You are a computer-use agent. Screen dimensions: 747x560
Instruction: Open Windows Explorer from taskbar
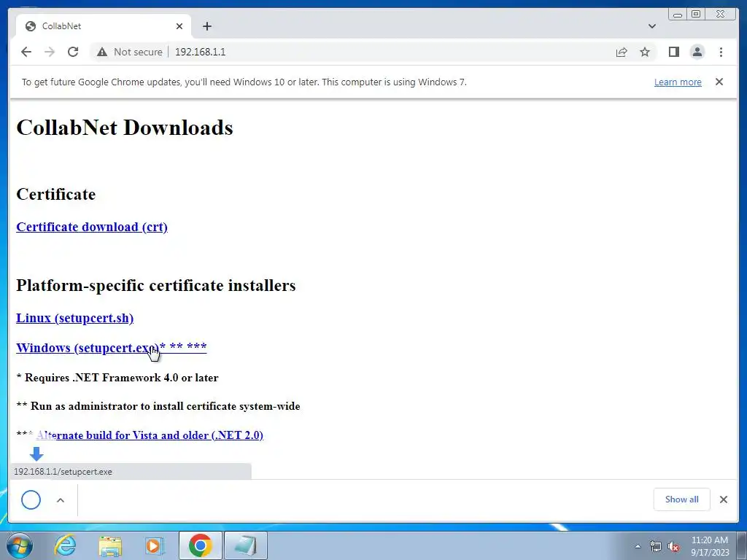pos(110,545)
